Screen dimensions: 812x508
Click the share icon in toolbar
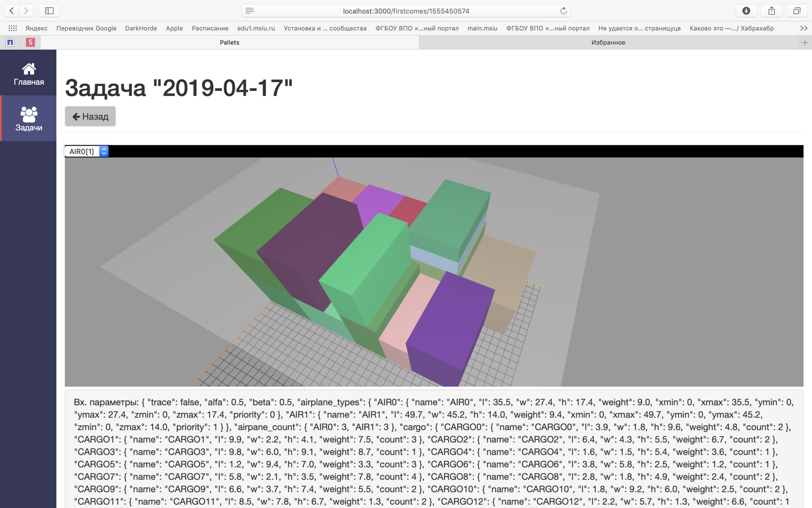[771, 11]
